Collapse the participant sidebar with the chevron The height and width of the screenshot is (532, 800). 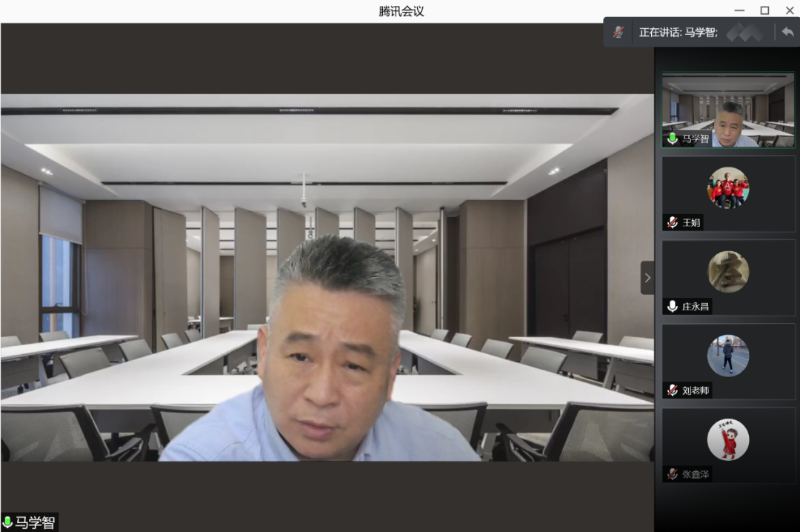[x=647, y=278]
